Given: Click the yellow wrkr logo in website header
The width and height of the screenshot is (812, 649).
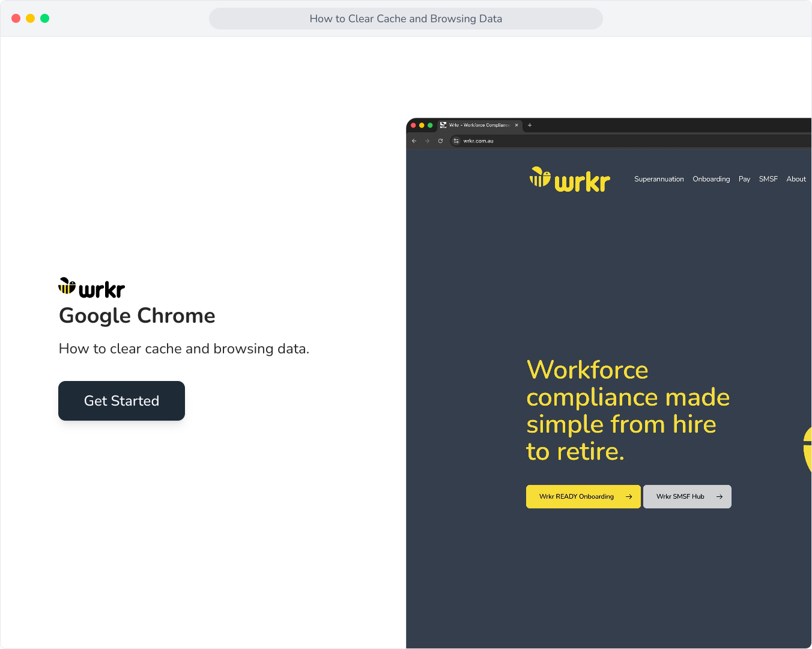Looking at the screenshot, I should [569, 180].
